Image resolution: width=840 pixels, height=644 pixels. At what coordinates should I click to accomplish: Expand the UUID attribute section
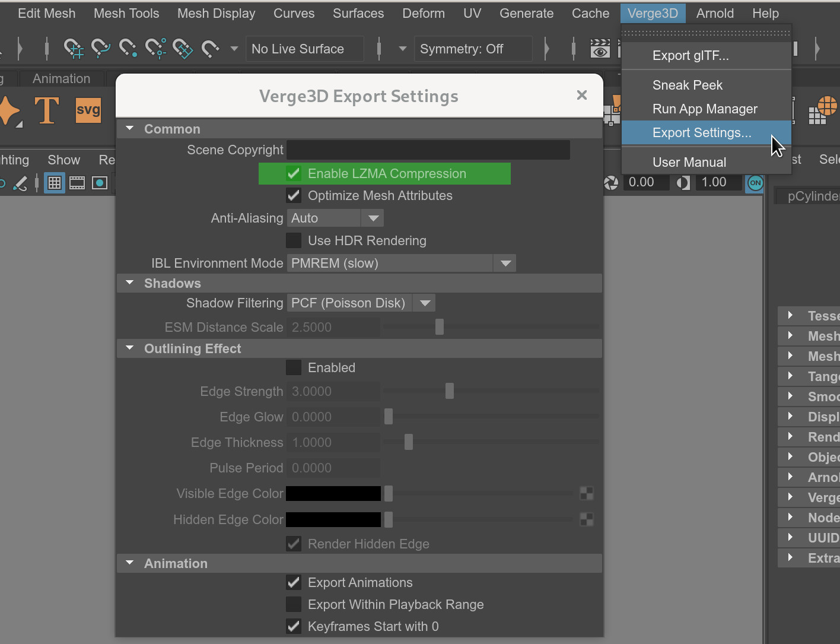[790, 537]
